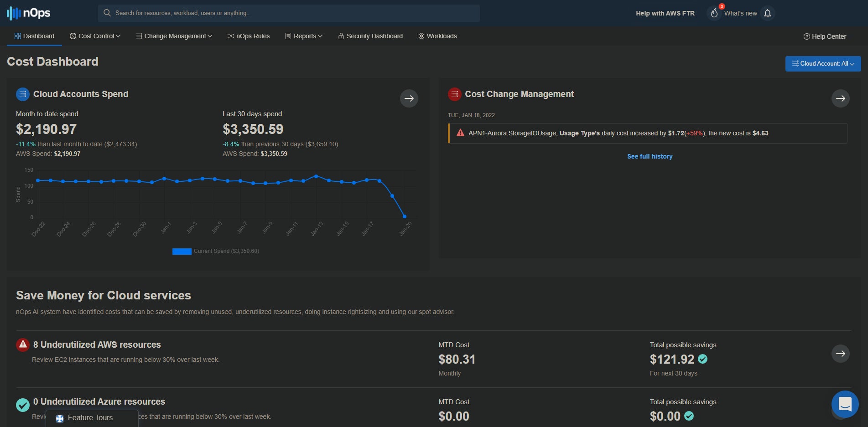Open the What's new flame icon
Viewport: 868px width, 427px height.
(x=715, y=13)
